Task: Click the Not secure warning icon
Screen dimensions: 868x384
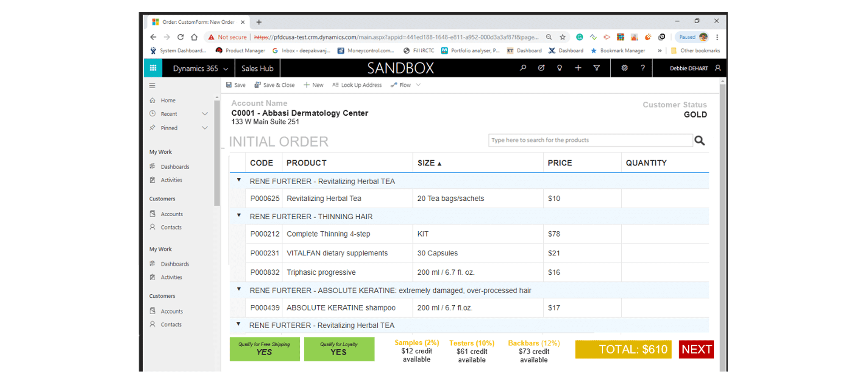Action: (x=211, y=37)
